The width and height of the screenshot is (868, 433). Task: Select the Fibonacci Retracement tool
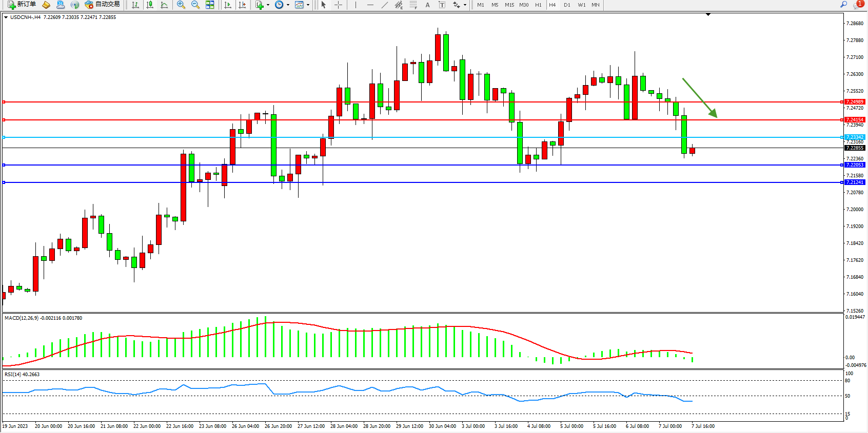[x=413, y=5]
